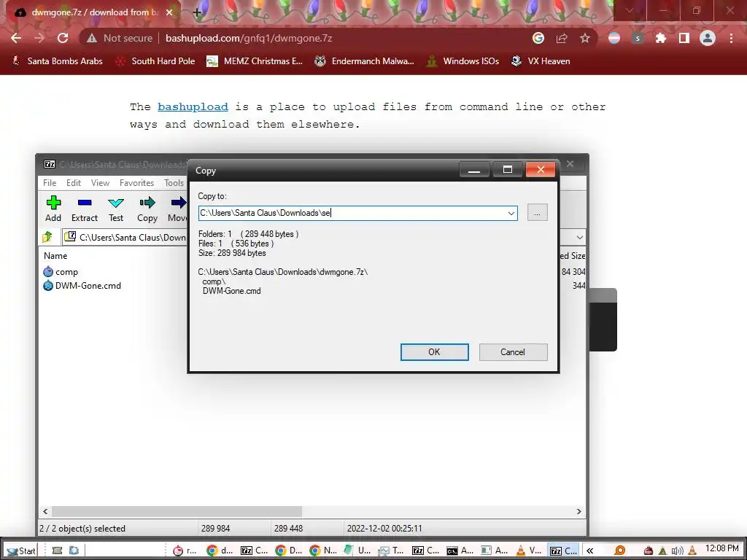Open the Start menu
The height and width of the screenshot is (560, 747).
tap(21, 551)
